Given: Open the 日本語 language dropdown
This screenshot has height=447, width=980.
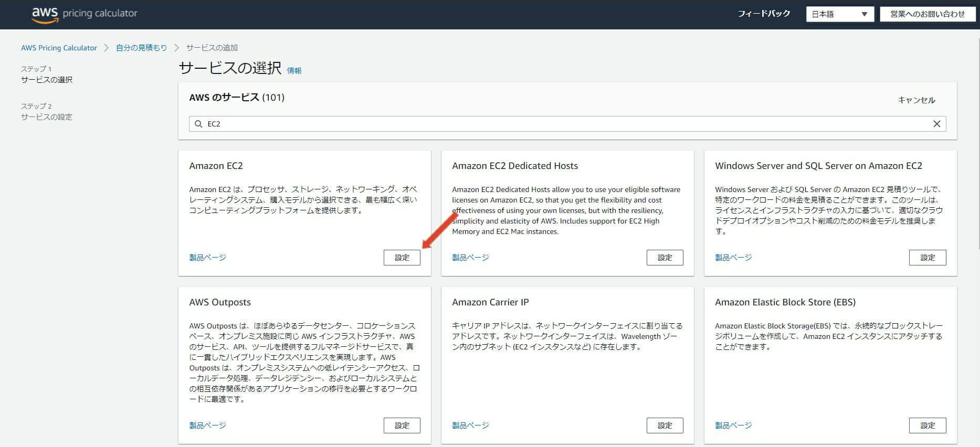Looking at the screenshot, I should coord(840,14).
